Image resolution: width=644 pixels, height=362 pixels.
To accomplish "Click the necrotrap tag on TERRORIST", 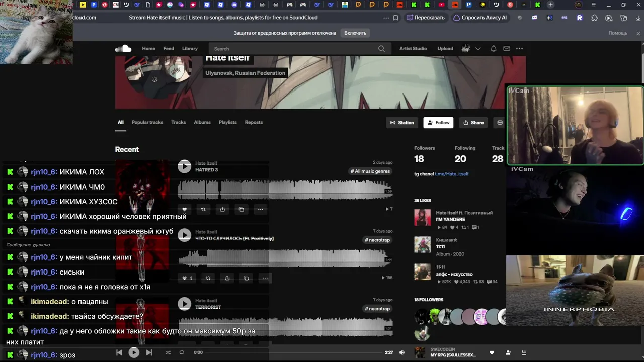I will (x=378, y=309).
